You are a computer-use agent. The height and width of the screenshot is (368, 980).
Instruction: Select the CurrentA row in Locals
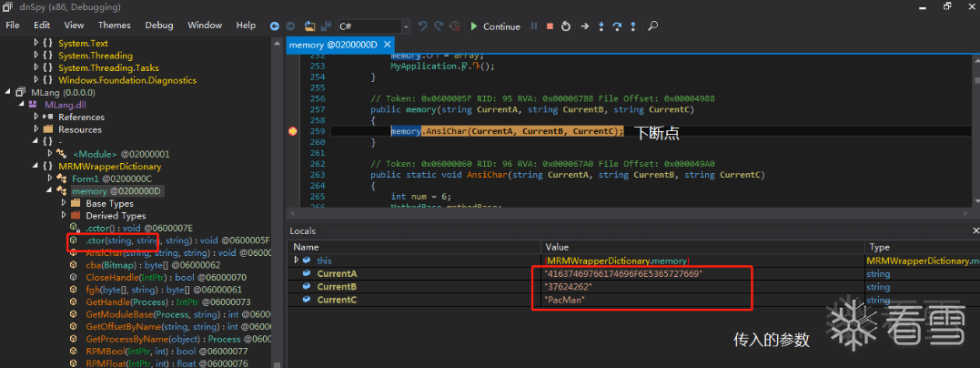633,274
